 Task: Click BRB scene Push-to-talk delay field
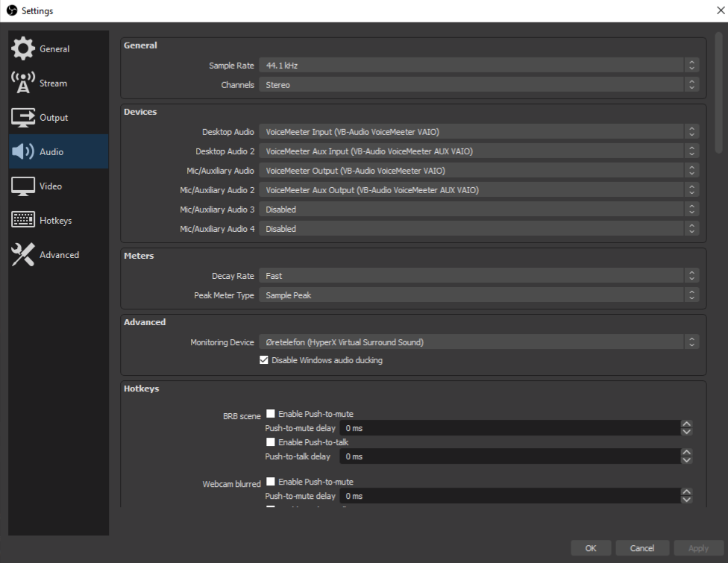click(509, 456)
